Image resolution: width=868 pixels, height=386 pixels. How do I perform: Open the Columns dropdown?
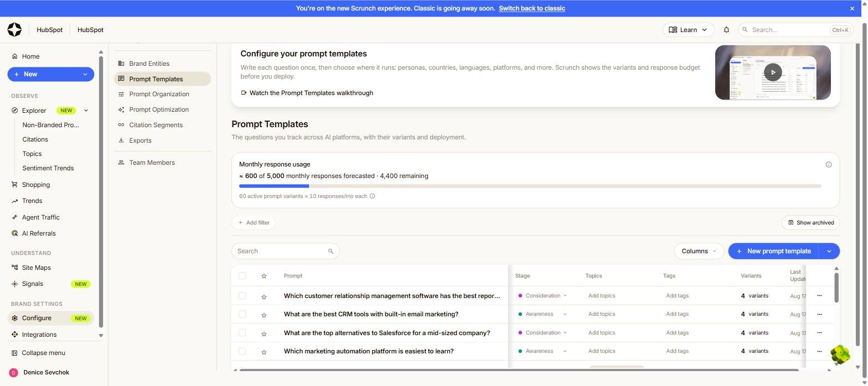[699, 251]
